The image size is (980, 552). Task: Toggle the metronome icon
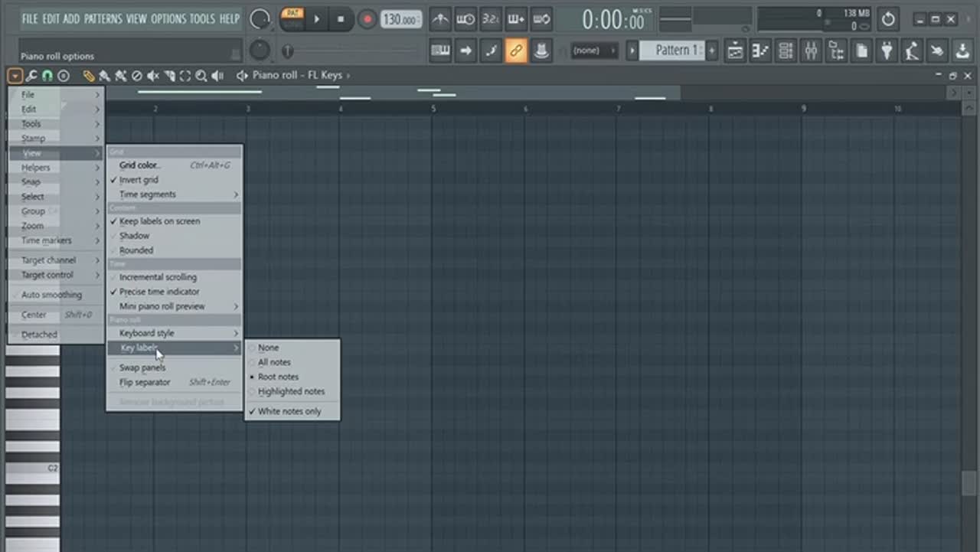pos(440,20)
